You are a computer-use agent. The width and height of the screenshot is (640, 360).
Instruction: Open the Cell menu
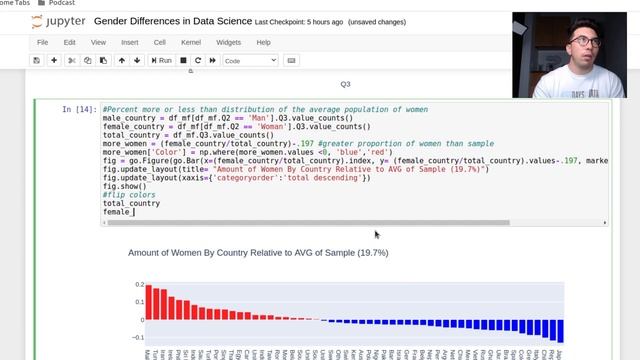click(160, 42)
